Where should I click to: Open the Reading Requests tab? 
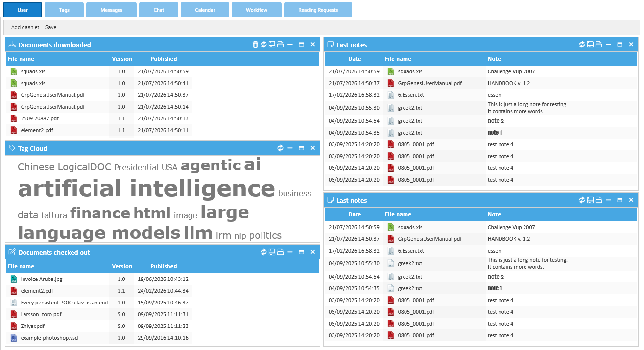tap(318, 10)
